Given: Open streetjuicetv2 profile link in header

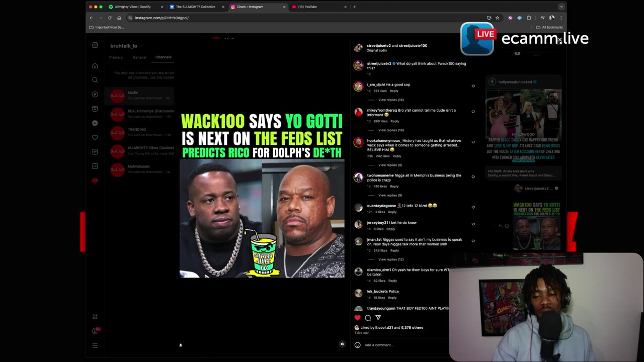Looking at the screenshot, I should [x=378, y=46].
